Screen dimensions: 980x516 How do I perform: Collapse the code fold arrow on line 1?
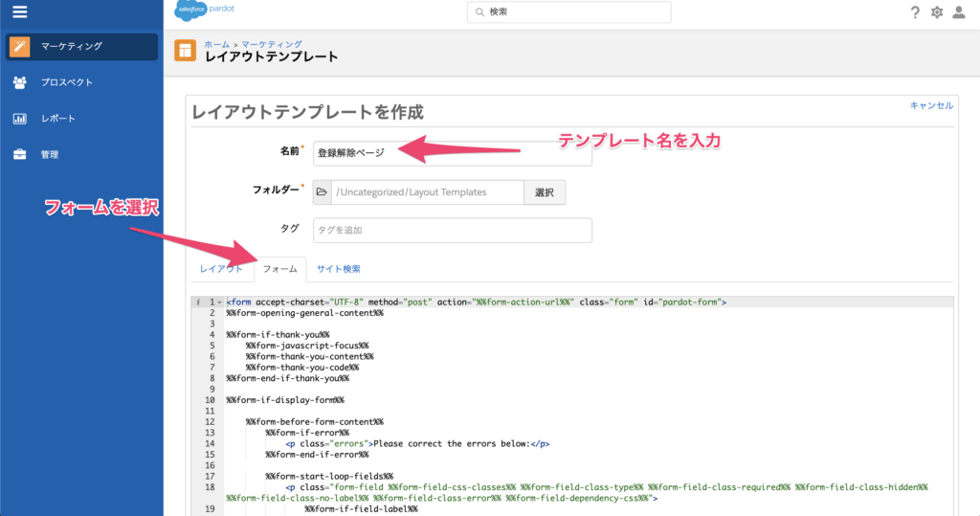[x=219, y=303]
